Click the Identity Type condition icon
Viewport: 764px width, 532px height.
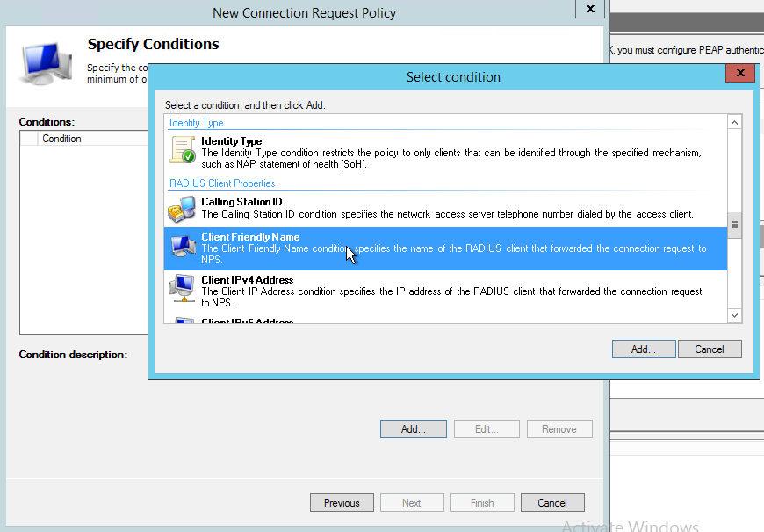[x=183, y=151]
